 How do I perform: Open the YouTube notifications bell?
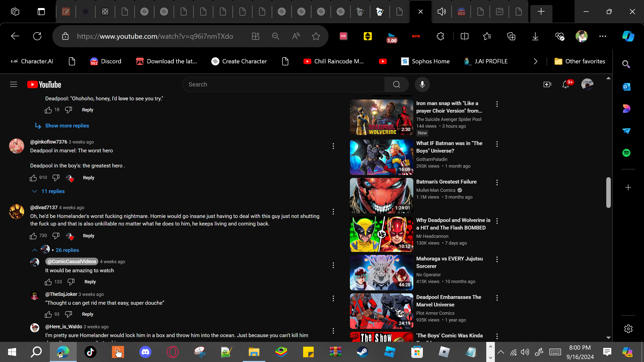pos(566,84)
